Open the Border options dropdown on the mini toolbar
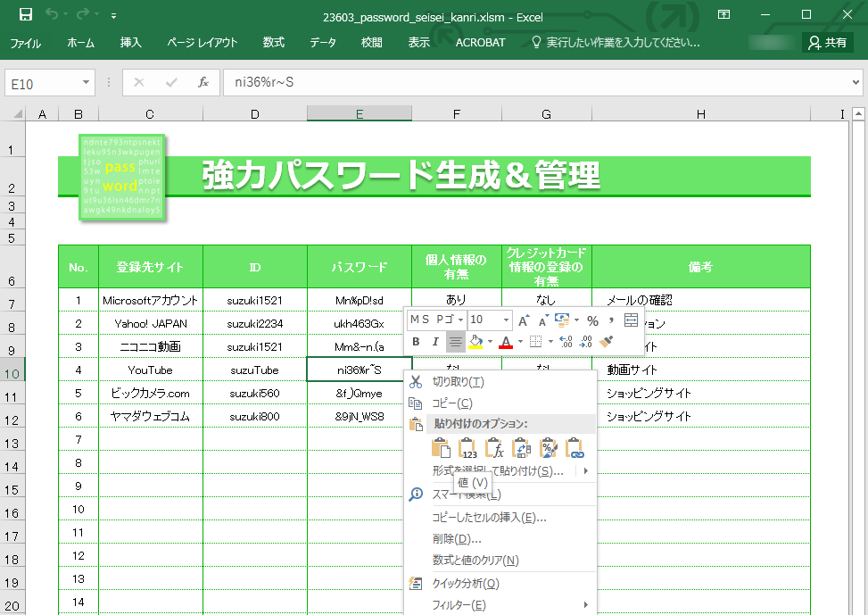The width and height of the screenshot is (868, 615). (x=550, y=342)
